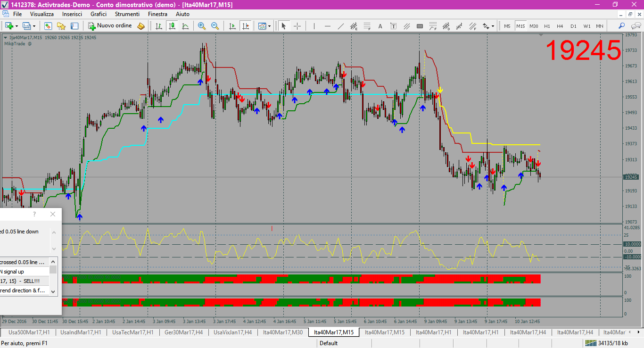Viewport: 644px width, 348px height.
Task: Close the alert dialog
Action: (x=52, y=214)
